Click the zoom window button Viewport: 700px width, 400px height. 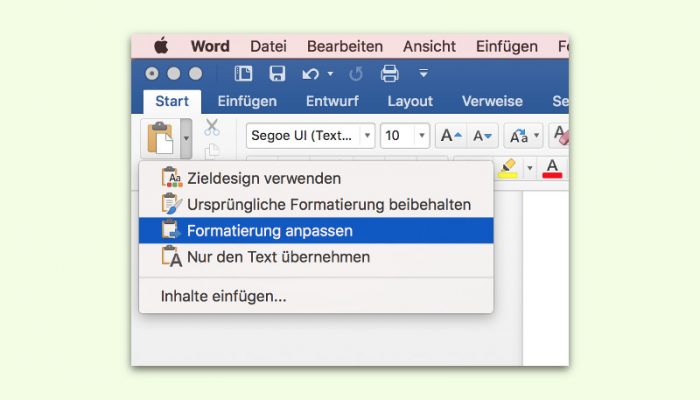(x=196, y=74)
